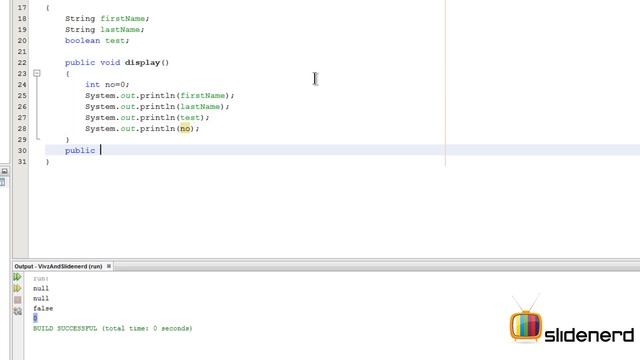The image size is (640, 360).
Task: Click the 'public' keyword on line 30
Action: [x=80, y=151]
